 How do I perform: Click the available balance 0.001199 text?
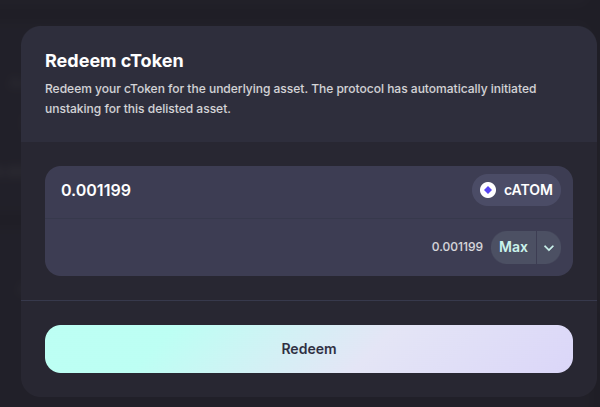(x=457, y=247)
